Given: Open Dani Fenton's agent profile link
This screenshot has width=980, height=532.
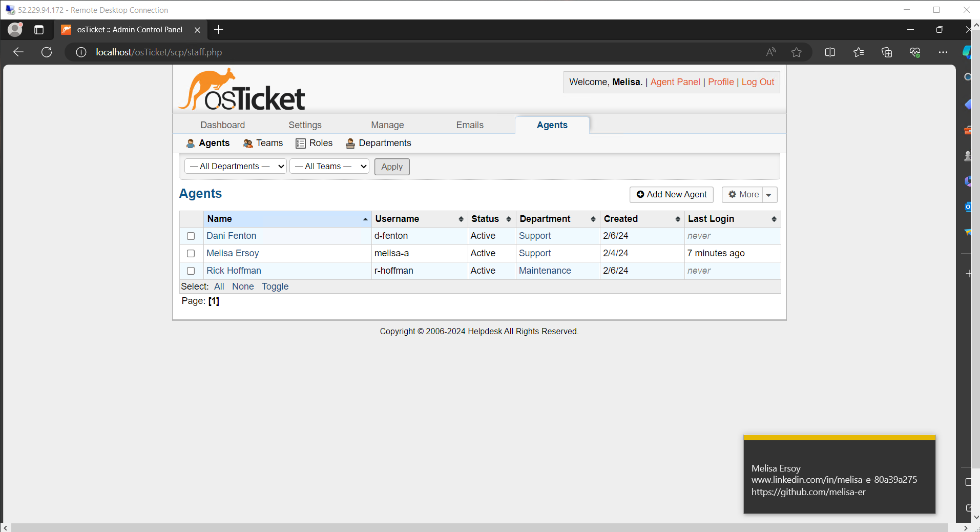Looking at the screenshot, I should click(232, 236).
